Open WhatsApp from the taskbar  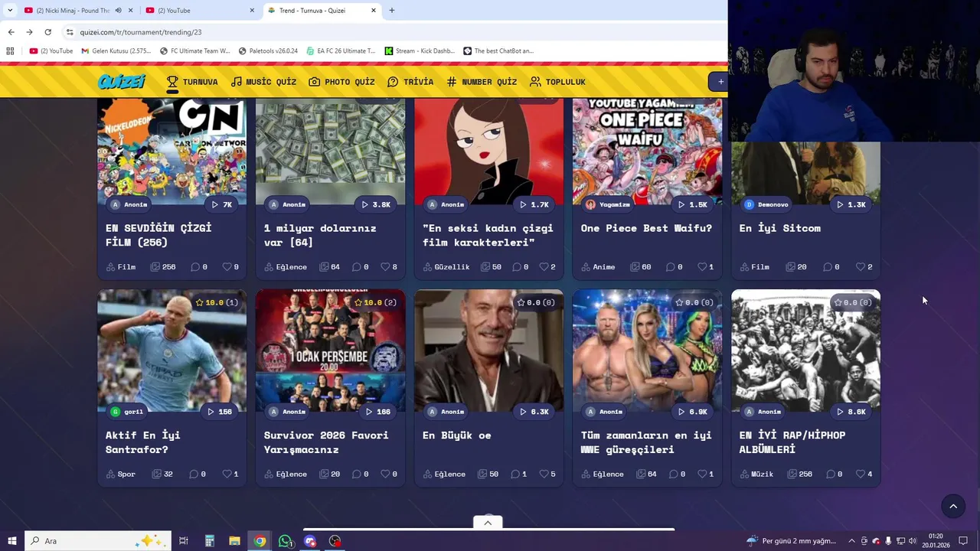pos(285,541)
